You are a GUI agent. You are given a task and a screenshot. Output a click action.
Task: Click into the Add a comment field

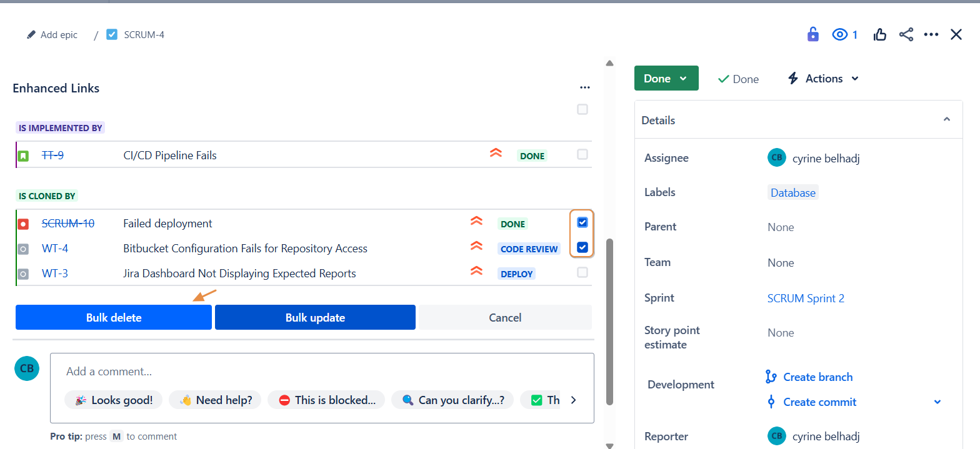pos(321,372)
